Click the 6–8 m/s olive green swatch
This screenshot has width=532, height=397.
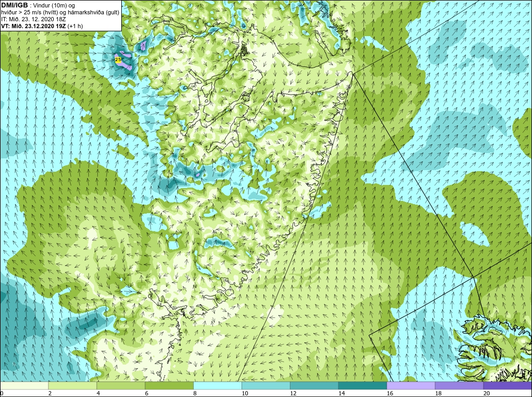tap(169, 385)
